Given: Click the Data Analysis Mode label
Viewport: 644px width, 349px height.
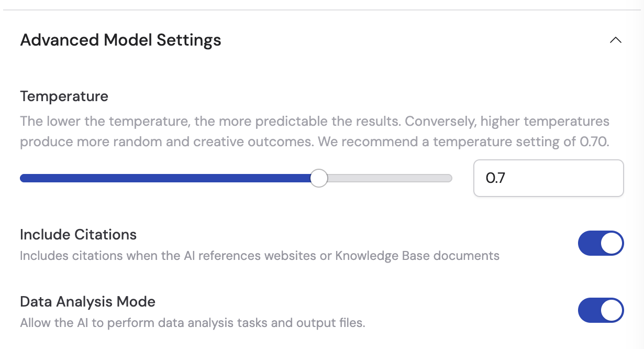Looking at the screenshot, I should click(87, 302).
